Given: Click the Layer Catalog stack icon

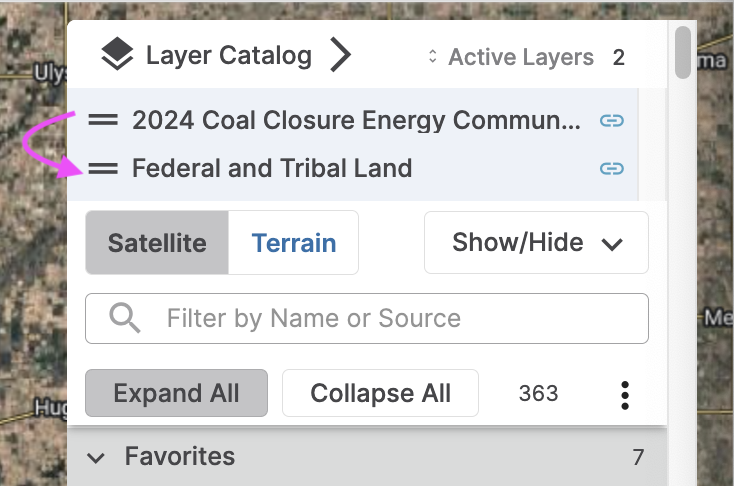Looking at the screenshot, I should coord(117,56).
